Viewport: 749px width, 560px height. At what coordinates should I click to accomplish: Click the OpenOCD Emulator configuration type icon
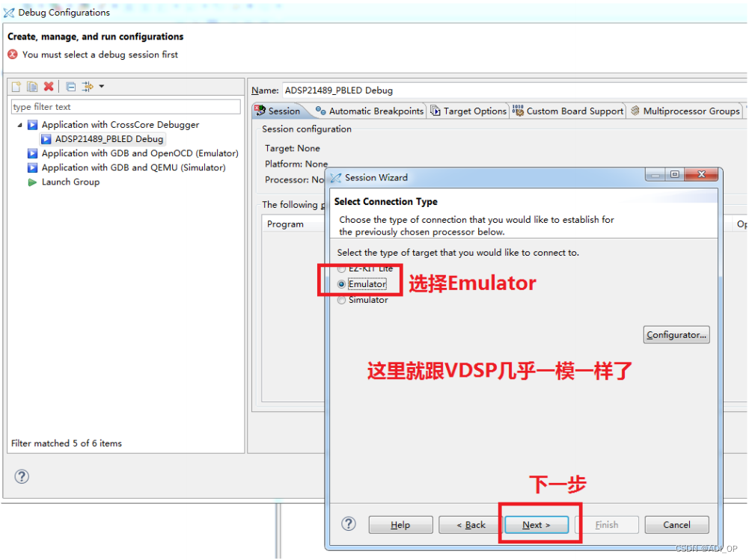click(32, 153)
